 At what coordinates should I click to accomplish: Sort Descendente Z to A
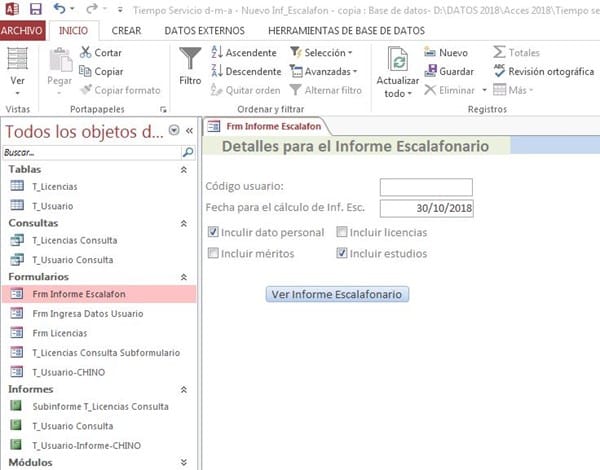coord(246,71)
